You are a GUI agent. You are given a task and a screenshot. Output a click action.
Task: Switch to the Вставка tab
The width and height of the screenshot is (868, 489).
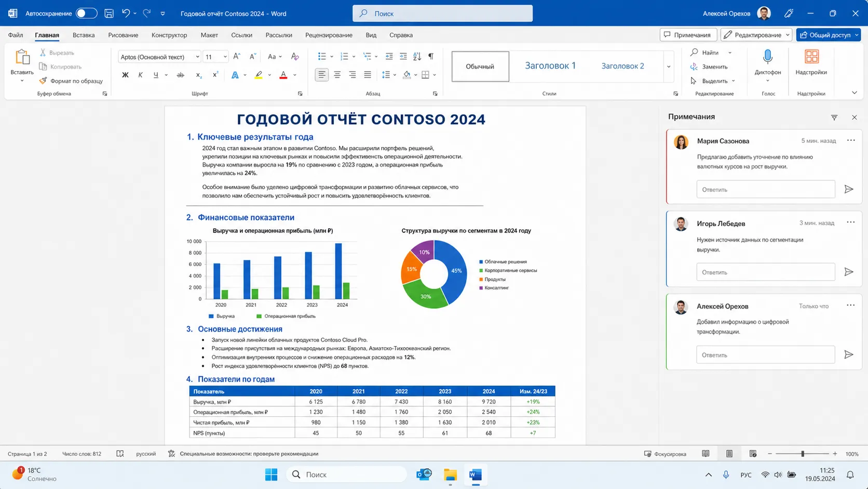(84, 35)
